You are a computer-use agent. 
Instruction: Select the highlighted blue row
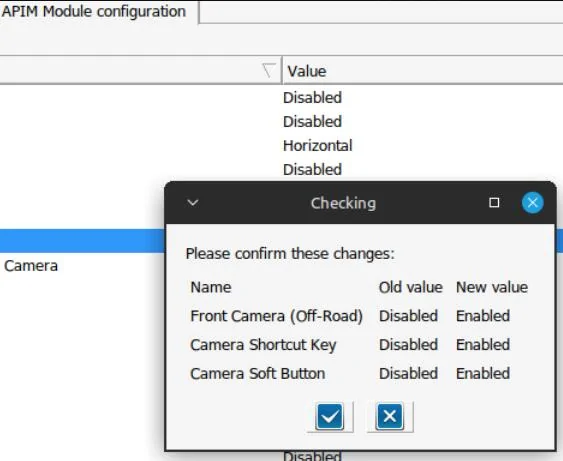tap(82, 241)
